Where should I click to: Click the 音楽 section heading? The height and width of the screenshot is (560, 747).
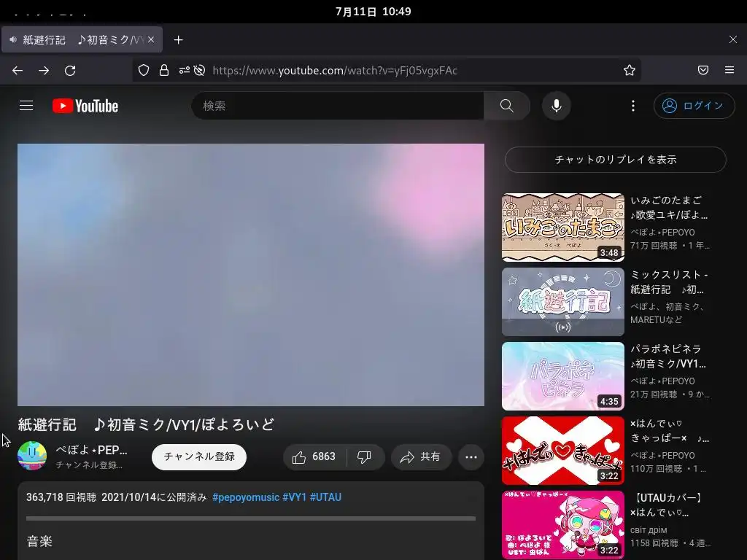(39, 541)
